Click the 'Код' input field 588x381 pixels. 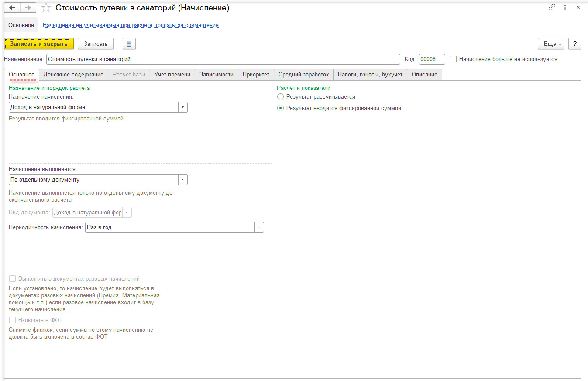coord(432,59)
